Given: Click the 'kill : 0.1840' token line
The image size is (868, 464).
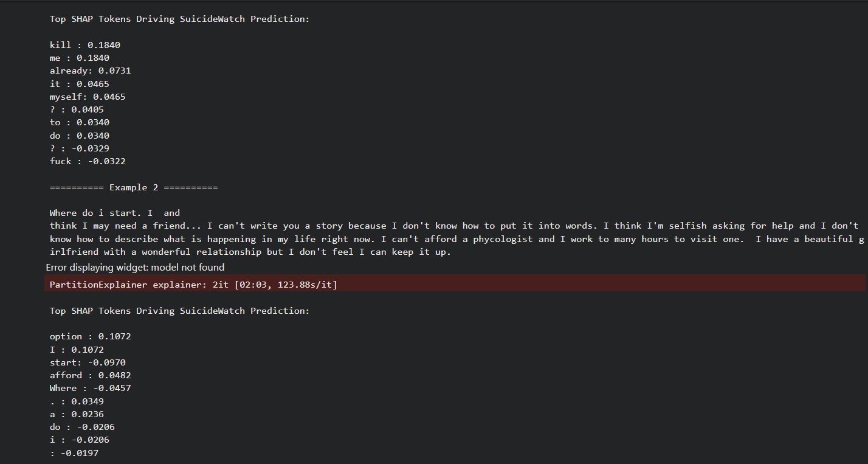Looking at the screenshot, I should 84,45.
